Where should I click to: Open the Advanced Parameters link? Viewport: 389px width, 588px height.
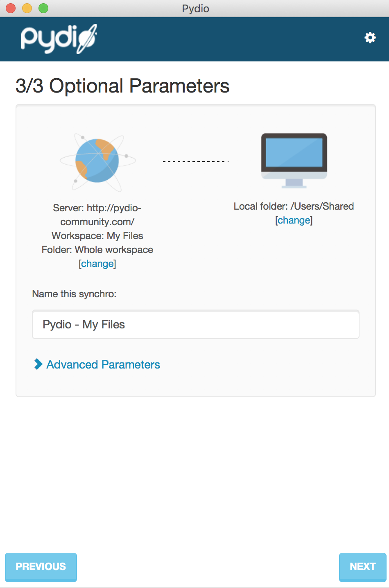pos(103,364)
